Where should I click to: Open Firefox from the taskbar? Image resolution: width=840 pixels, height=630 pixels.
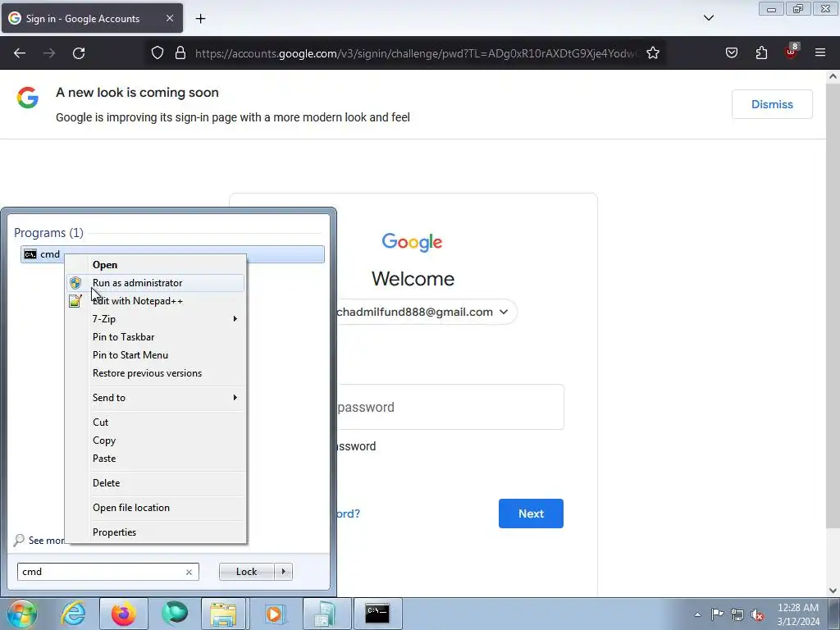124,614
